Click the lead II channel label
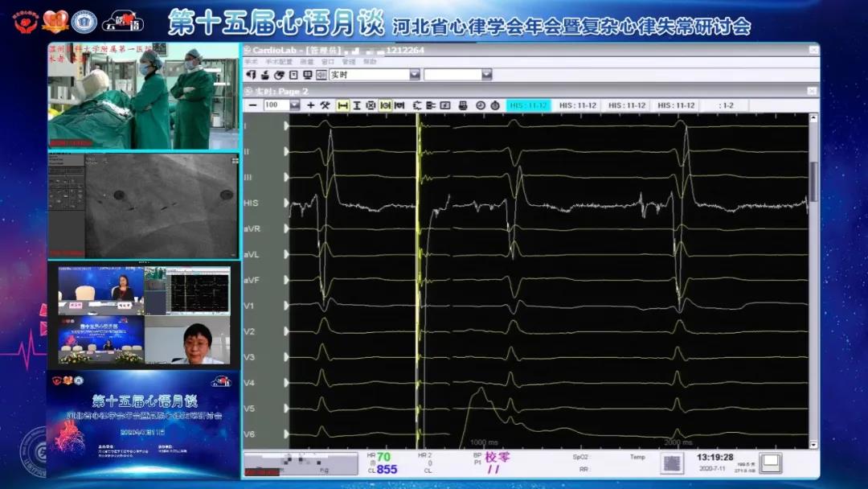 pos(247,151)
